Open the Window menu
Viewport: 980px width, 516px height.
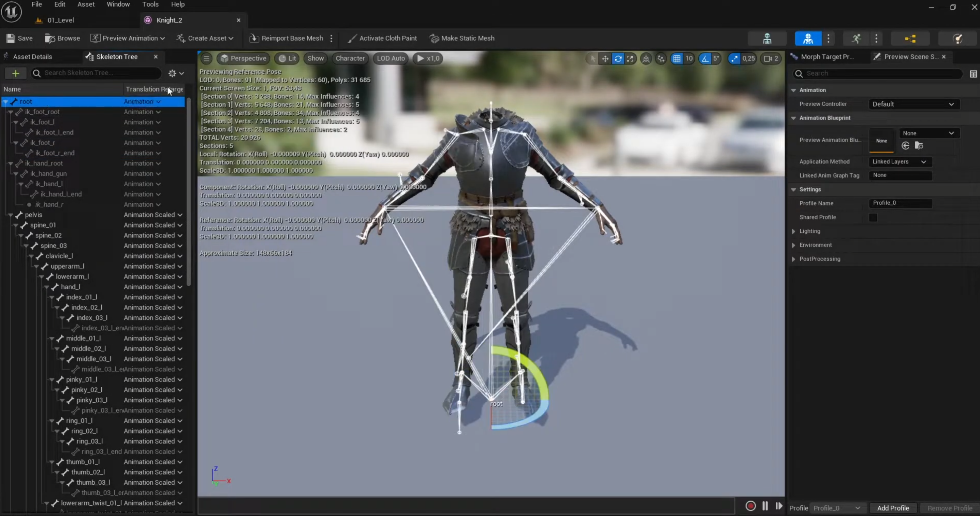(118, 4)
